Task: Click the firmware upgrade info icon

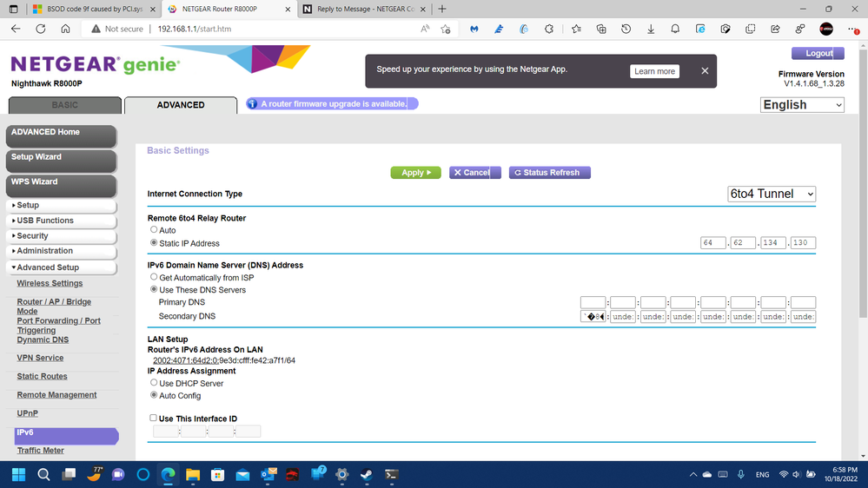Action: tap(252, 104)
